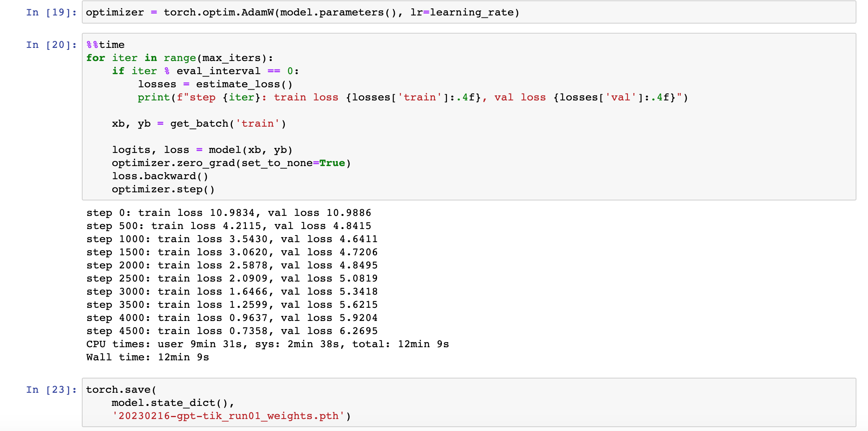Screen dimensions: 868x431
Task: Click the '20230216-gpt-tik_run01_weights.pth' filename string
Action: tap(228, 416)
